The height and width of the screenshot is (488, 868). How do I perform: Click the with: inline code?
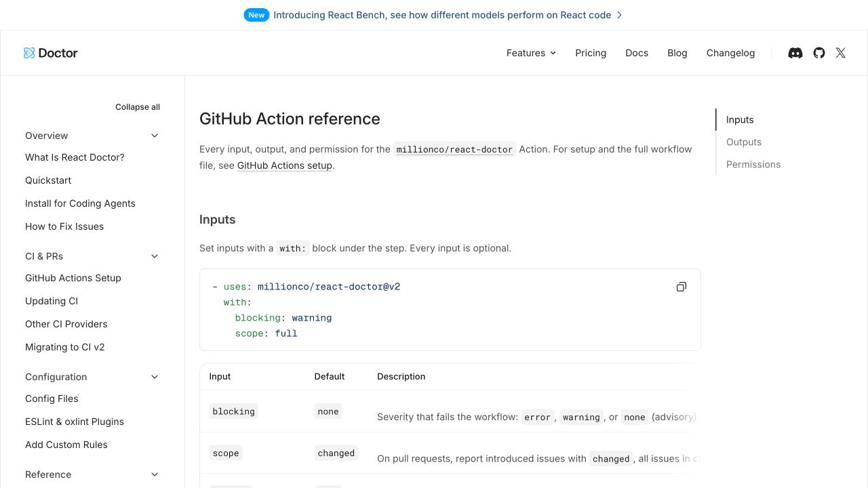pos(293,248)
